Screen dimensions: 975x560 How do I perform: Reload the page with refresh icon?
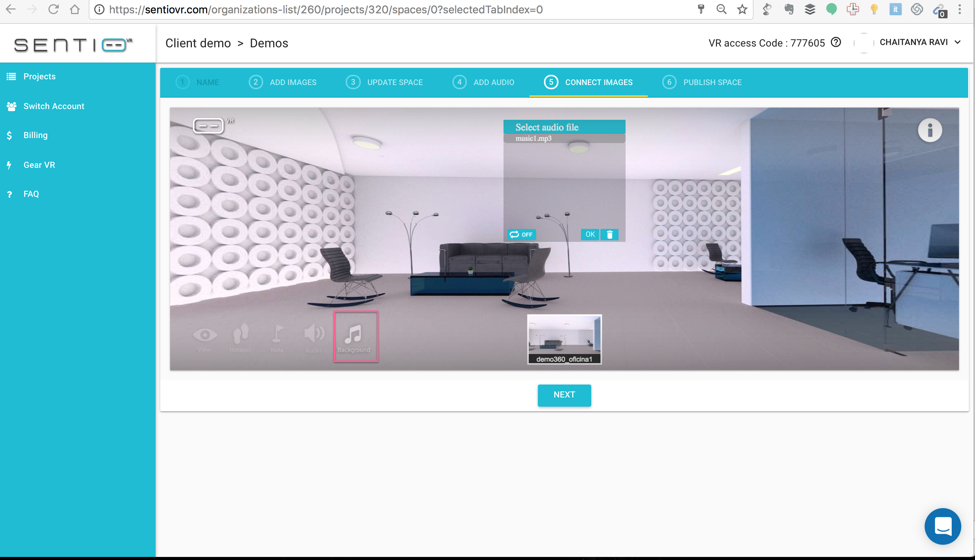(53, 9)
